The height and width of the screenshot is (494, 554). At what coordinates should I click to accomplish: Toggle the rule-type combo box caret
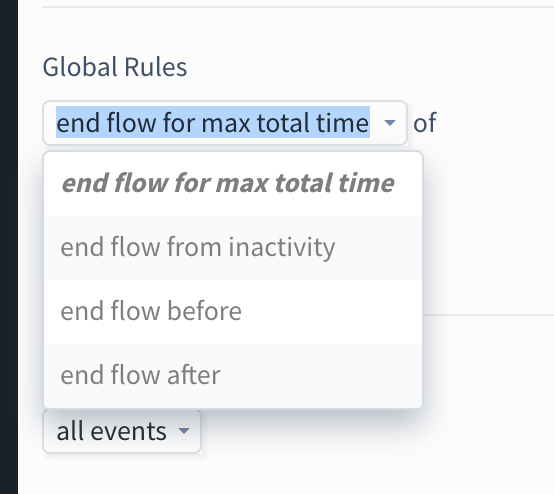point(389,123)
